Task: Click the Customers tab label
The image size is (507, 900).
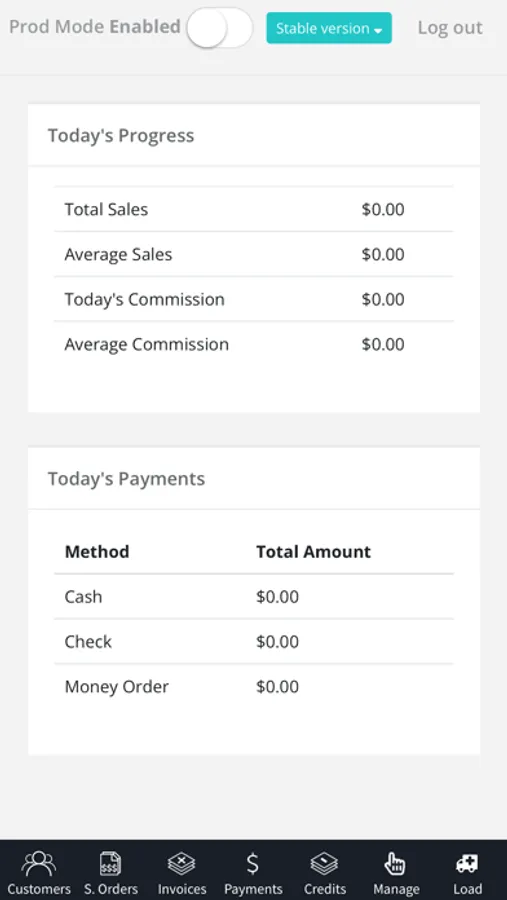Action: [39, 889]
